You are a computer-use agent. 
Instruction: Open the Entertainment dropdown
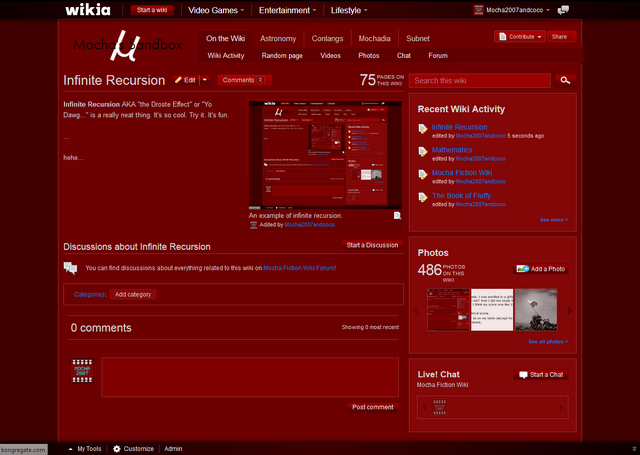click(287, 10)
